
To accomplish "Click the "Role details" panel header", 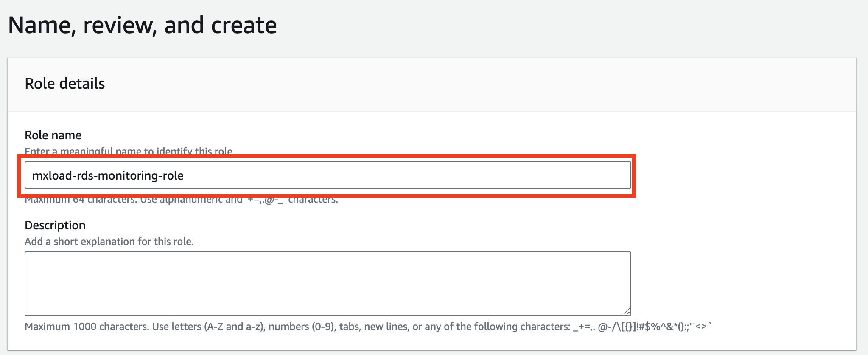I will click(x=65, y=84).
